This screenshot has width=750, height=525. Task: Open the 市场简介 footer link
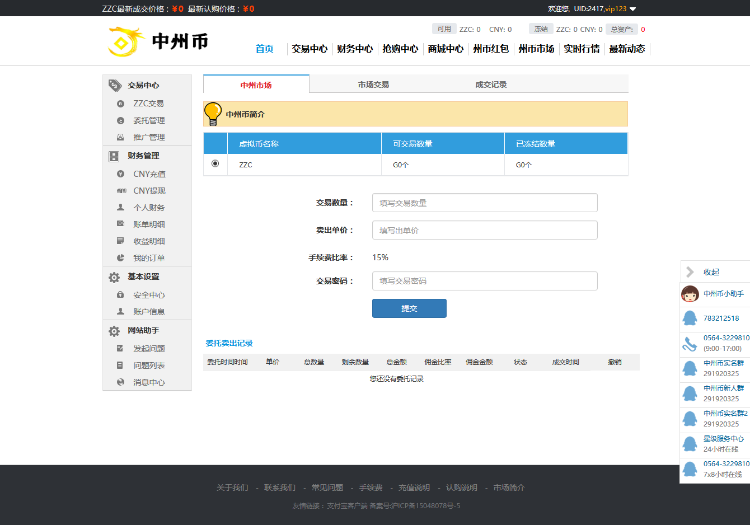tap(509, 488)
